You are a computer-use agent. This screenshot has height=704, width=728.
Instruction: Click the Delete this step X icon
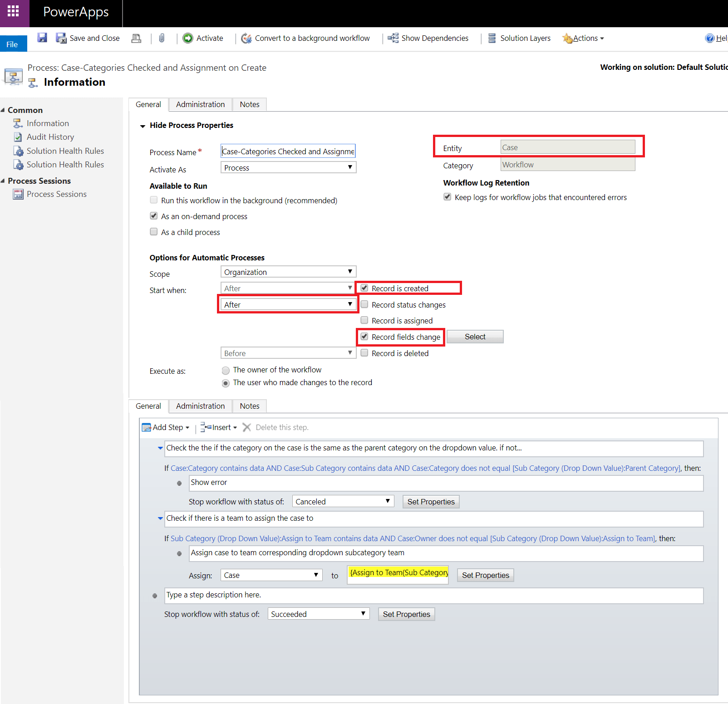coord(247,427)
